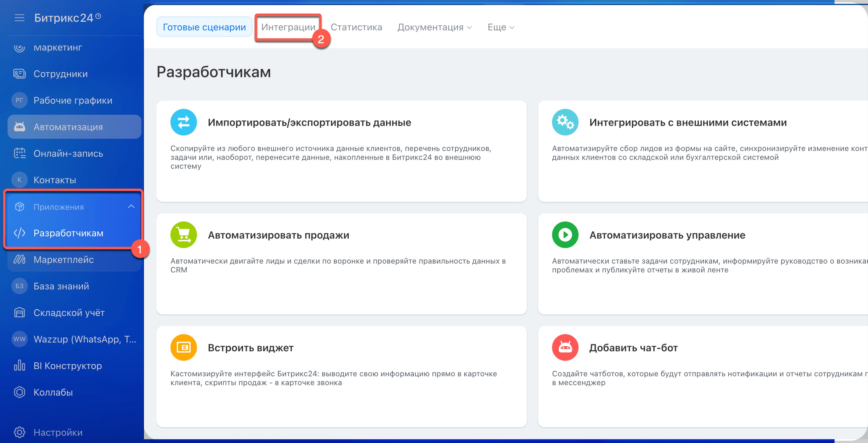
Task: Open the Статистика tab
Action: [x=356, y=27]
